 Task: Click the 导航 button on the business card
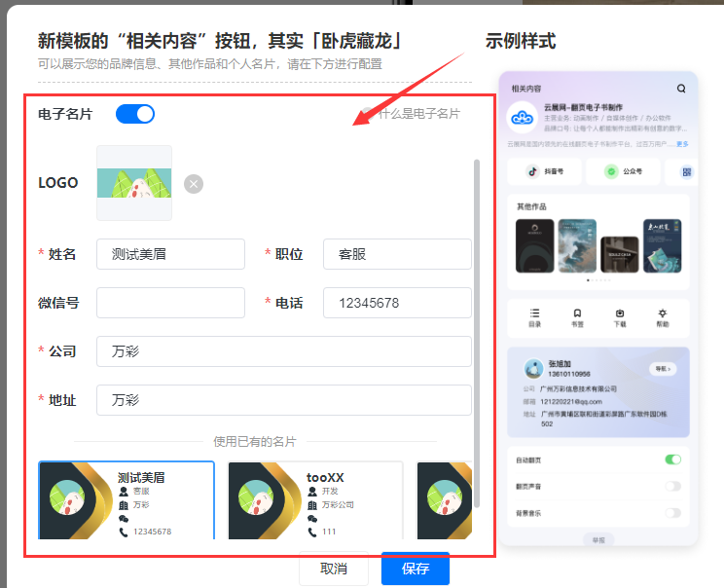(x=663, y=369)
